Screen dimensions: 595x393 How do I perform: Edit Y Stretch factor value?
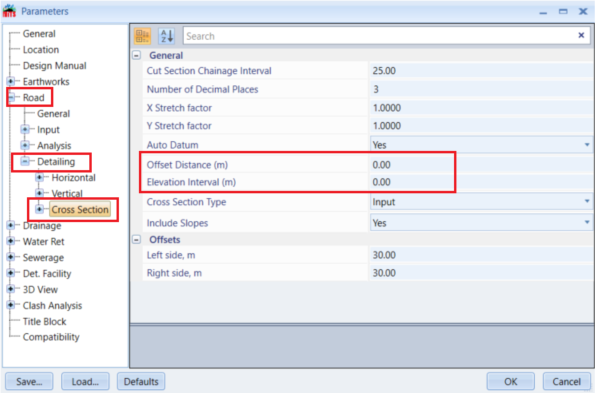click(x=481, y=126)
